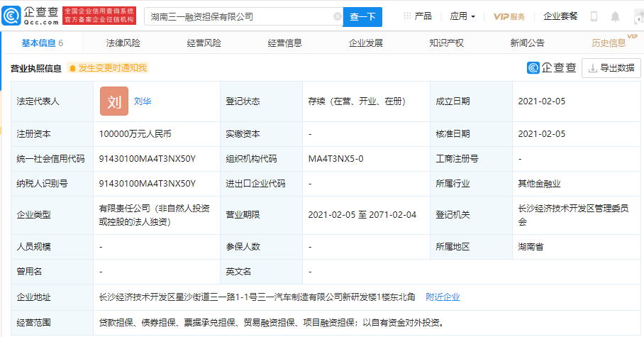Select organization code MA4T3NX5-0
Image resolution: width=644 pixels, height=337 pixels.
(336, 159)
